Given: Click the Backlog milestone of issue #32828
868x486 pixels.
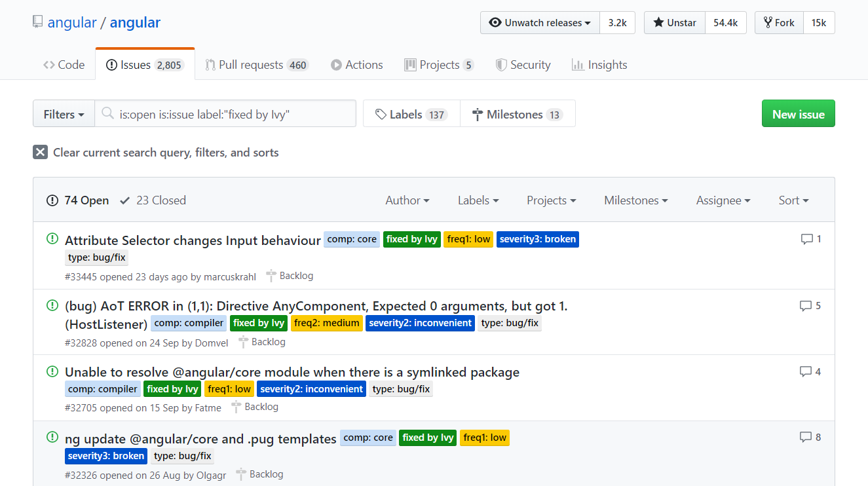Looking at the screenshot, I should [261, 342].
